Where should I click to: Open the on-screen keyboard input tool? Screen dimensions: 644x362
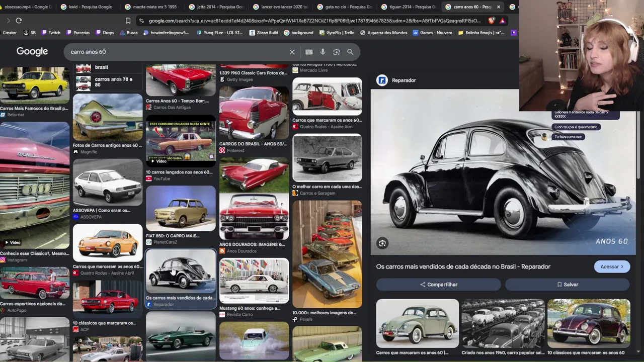click(x=309, y=52)
